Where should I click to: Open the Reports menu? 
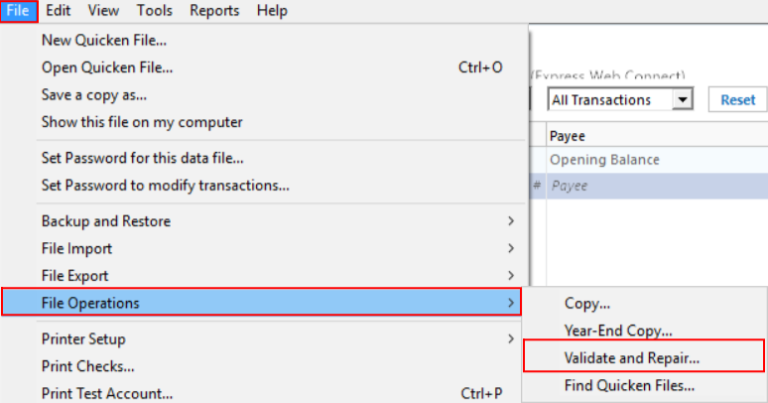tap(215, 11)
